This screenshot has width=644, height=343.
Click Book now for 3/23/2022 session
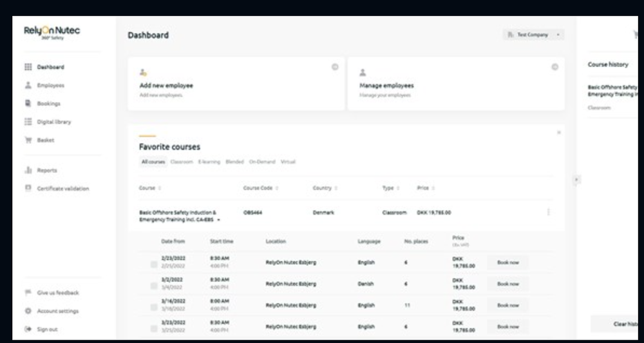click(508, 326)
